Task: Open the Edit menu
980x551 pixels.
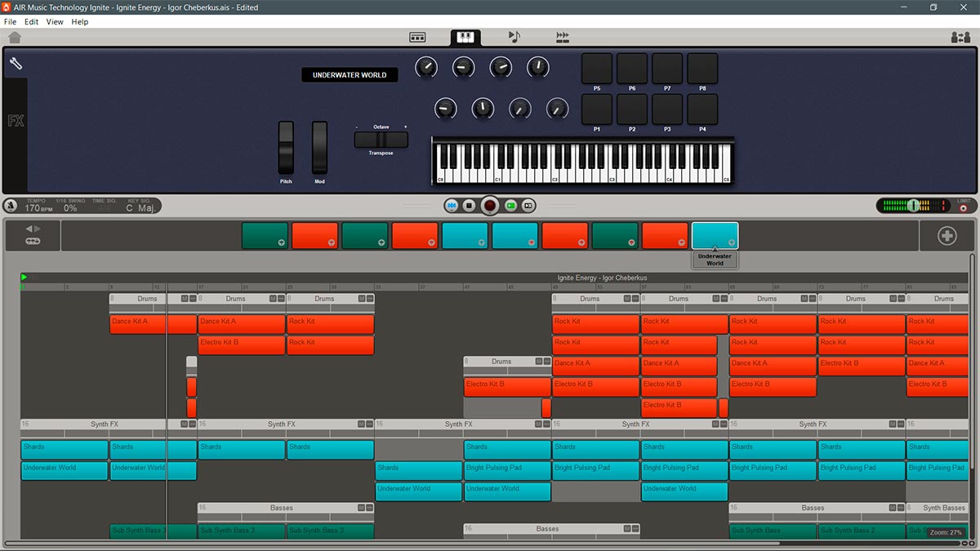Action: click(31, 22)
